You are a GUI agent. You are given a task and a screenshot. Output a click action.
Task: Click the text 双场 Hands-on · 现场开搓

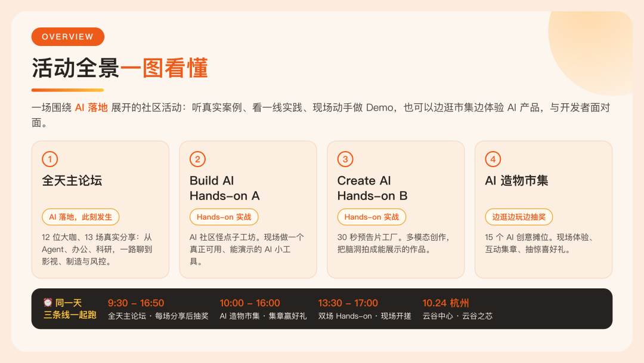click(365, 316)
